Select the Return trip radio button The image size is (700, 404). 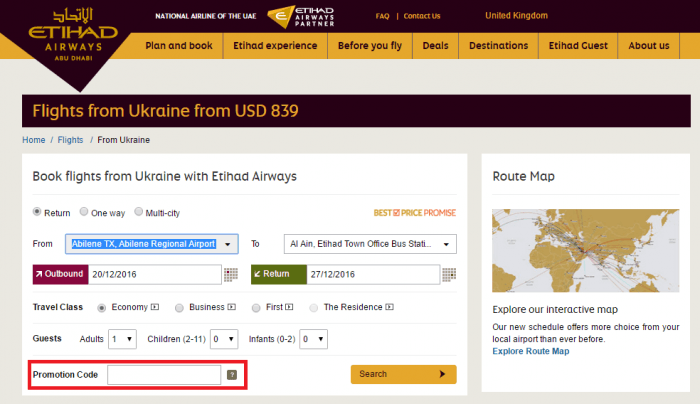click(37, 212)
